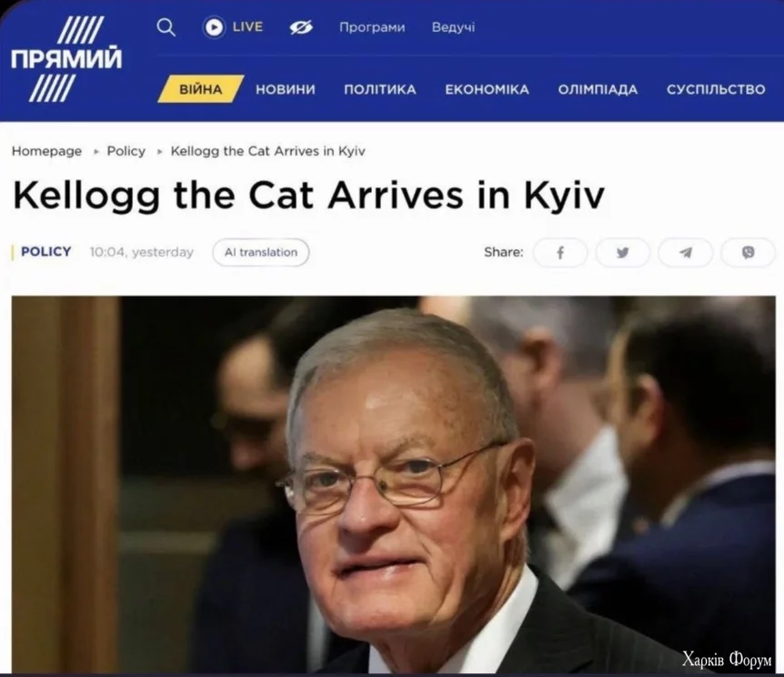Share article via Telegram
The height and width of the screenshot is (677, 784).
coord(686,252)
